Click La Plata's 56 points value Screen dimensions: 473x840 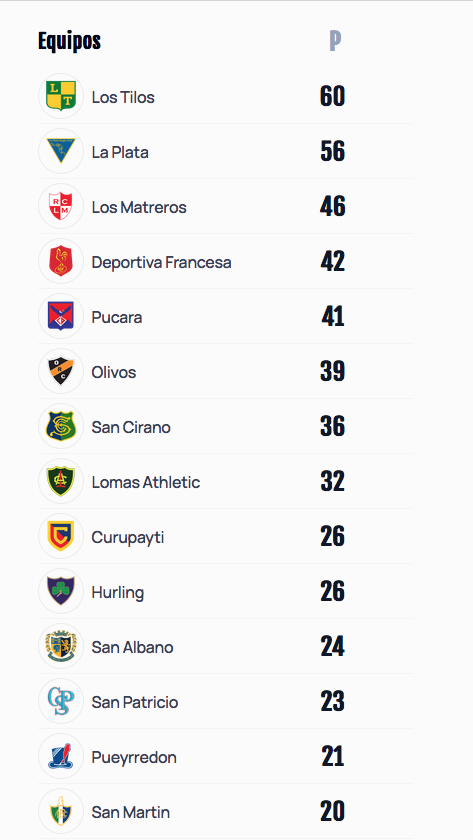pos(333,151)
